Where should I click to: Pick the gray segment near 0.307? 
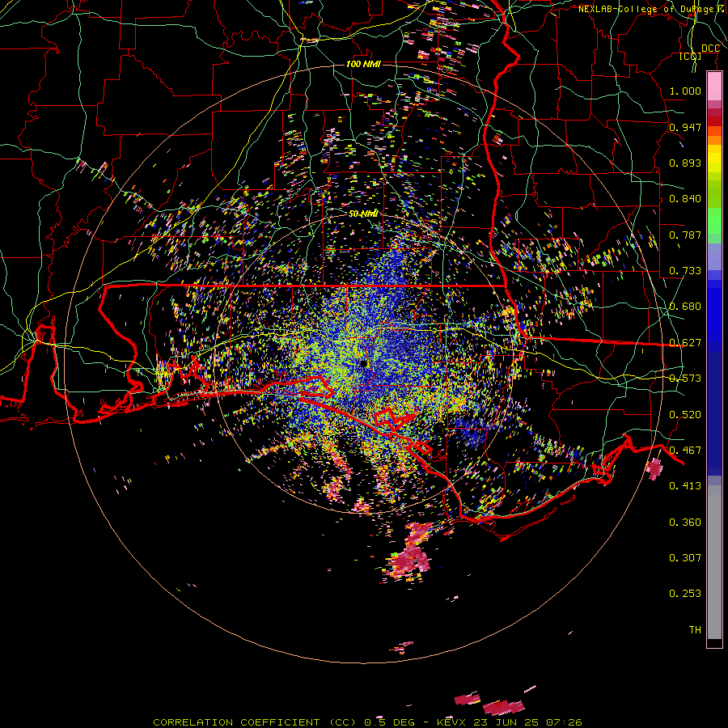[x=714, y=562]
